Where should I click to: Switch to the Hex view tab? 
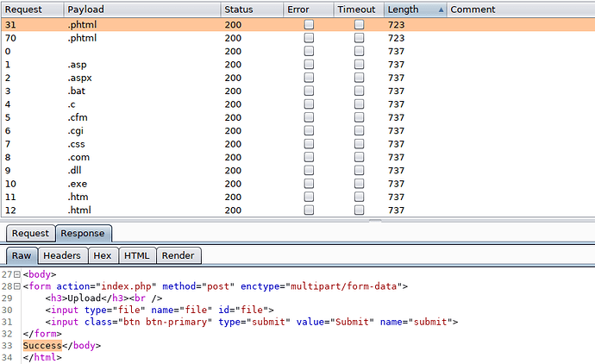(103, 256)
